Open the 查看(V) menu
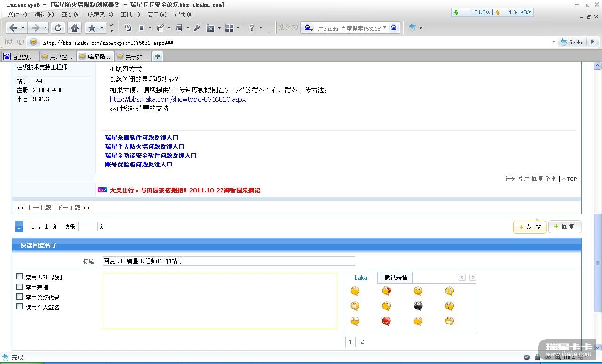Viewport: 602px width, 364px height. 71,15
